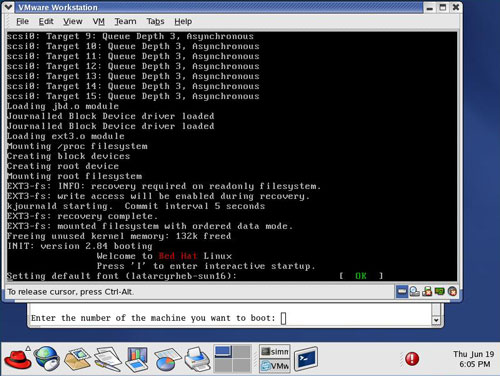Click 'Freeing unused kernel memory' line
This screenshot has height=376, width=500.
[x=119, y=236]
